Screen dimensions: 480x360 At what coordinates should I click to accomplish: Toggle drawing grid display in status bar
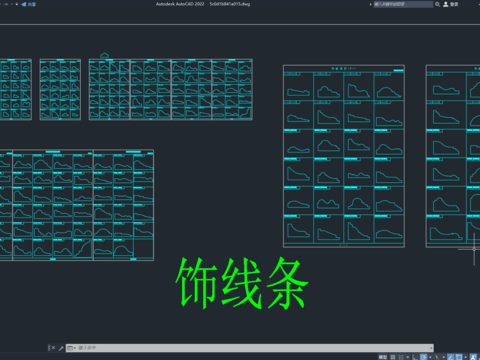point(393,357)
